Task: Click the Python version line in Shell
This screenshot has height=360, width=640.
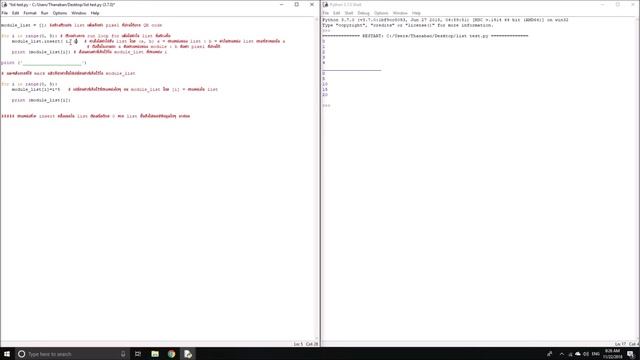Action: pyautogui.click(x=445, y=20)
